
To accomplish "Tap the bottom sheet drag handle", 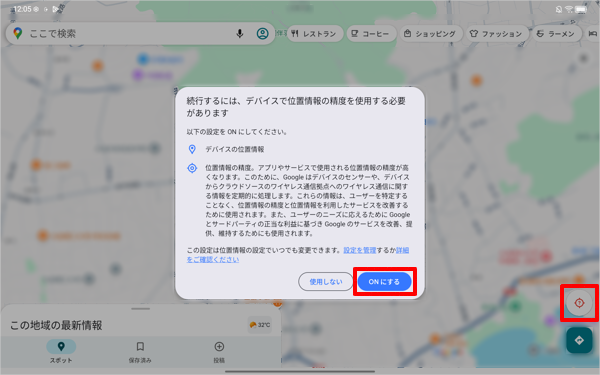I will tap(140, 308).
